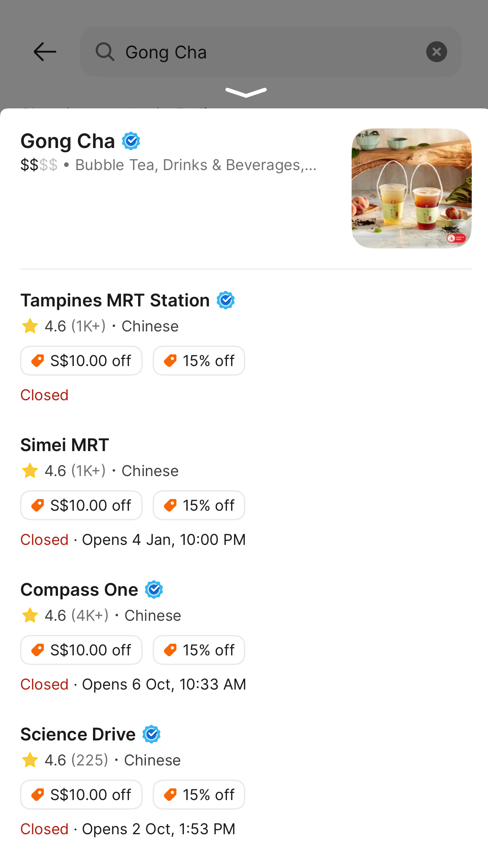
Task: Click the Gong Cha brand title
Action: [68, 141]
